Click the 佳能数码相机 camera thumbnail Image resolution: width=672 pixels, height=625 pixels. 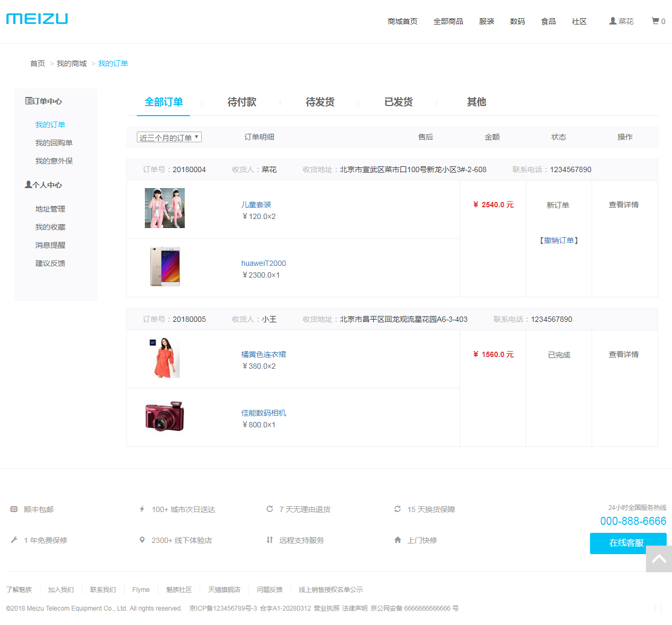pyautogui.click(x=165, y=416)
